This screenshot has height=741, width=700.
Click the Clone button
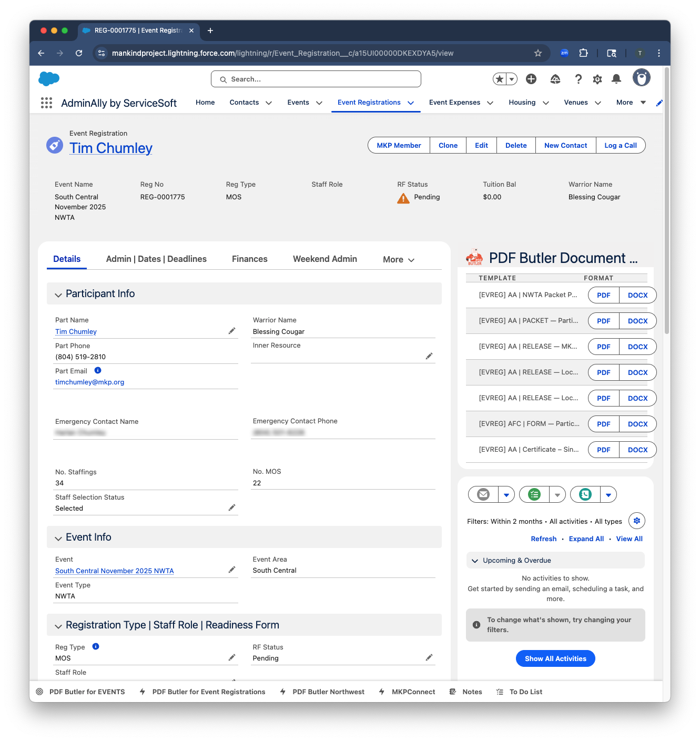pyautogui.click(x=448, y=145)
